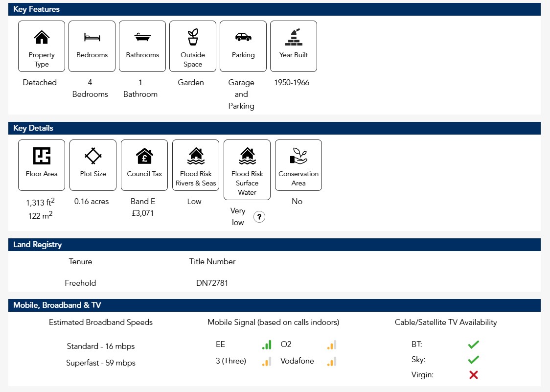Click the Property Type house icon
550x392 pixels.
point(42,37)
